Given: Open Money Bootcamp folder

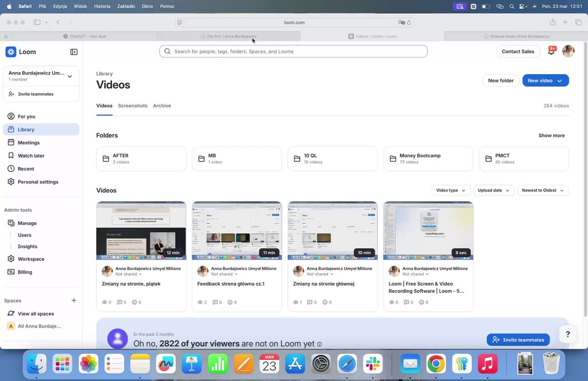Looking at the screenshot, I should [428, 159].
